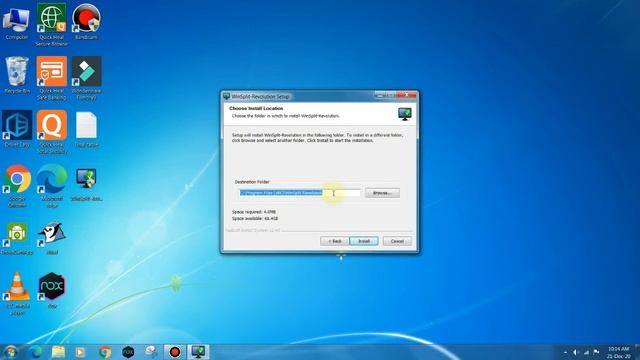The height and width of the screenshot is (360, 640).
Task: Open the Computer desktop icon
Action: (x=17, y=22)
